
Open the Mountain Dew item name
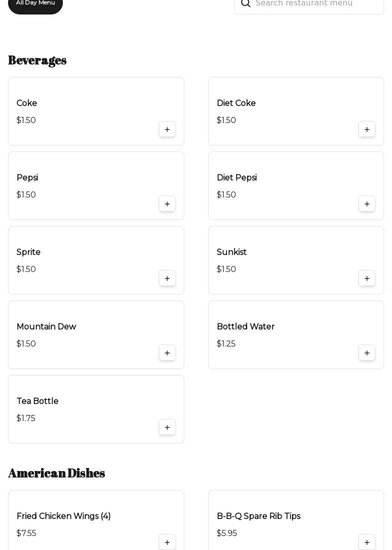pyautogui.click(x=46, y=326)
